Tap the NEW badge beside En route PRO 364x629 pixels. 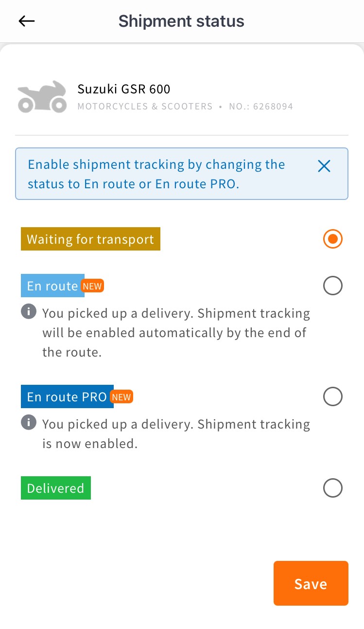pos(121,397)
